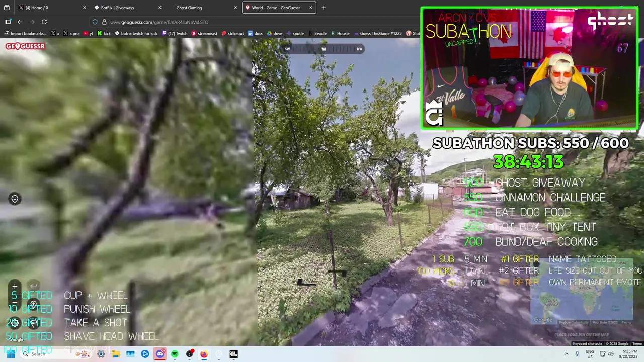Open a new browser tab
The height and width of the screenshot is (362, 644).
tap(324, 8)
